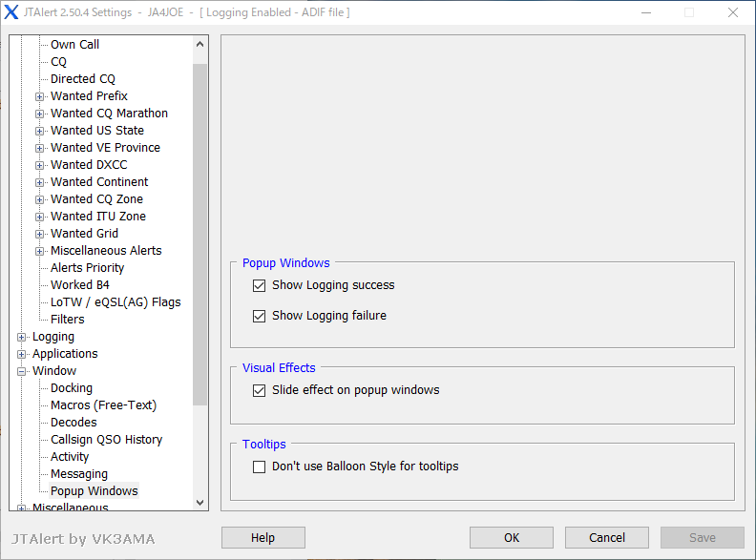Click tree scrollbar up arrow
The height and width of the screenshot is (560, 756).
click(200, 44)
